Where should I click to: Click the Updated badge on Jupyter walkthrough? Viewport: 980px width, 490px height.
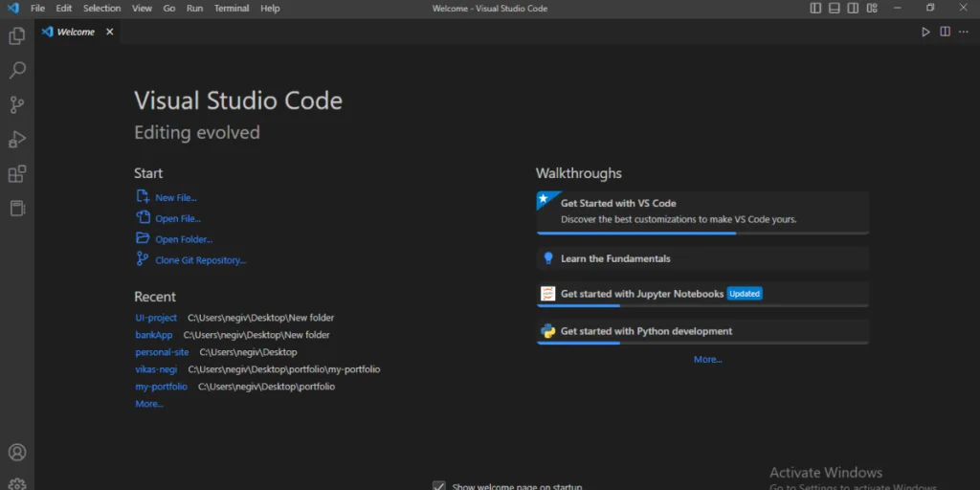(745, 294)
